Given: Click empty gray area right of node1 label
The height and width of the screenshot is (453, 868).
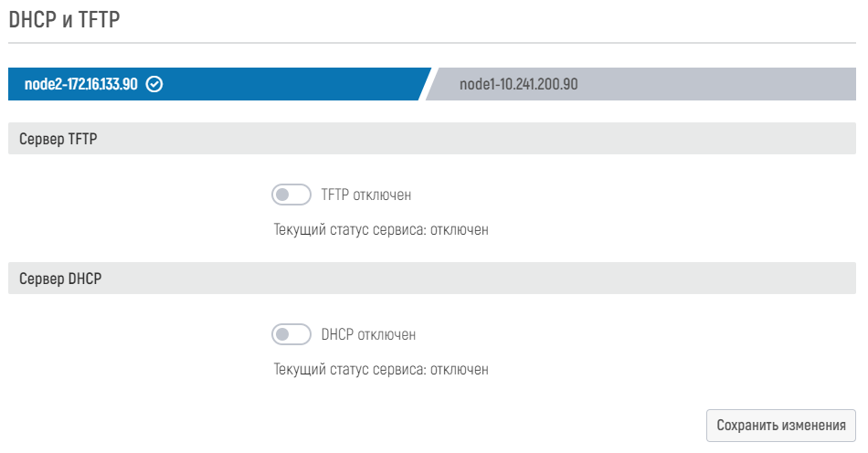Looking at the screenshot, I should click(x=731, y=85).
